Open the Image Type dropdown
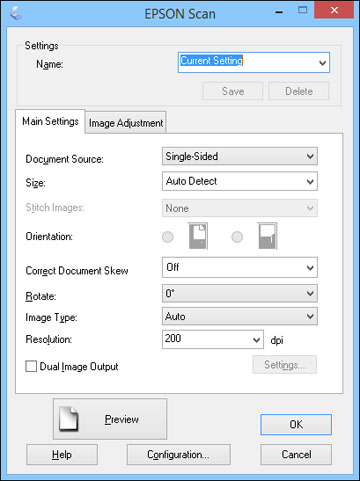 pyautogui.click(x=240, y=316)
